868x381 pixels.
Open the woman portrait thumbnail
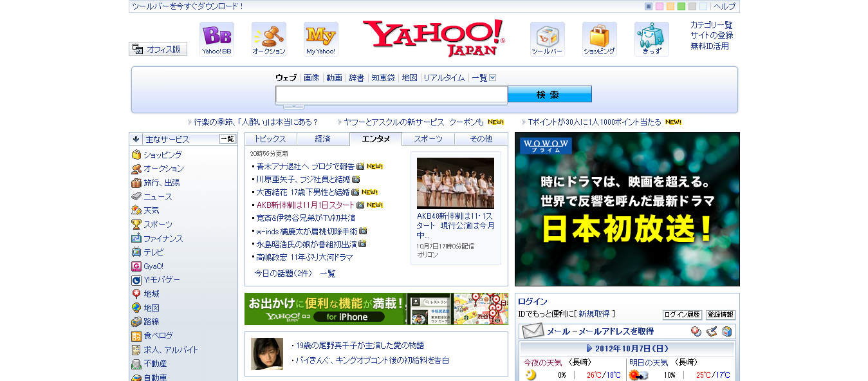click(x=267, y=354)
